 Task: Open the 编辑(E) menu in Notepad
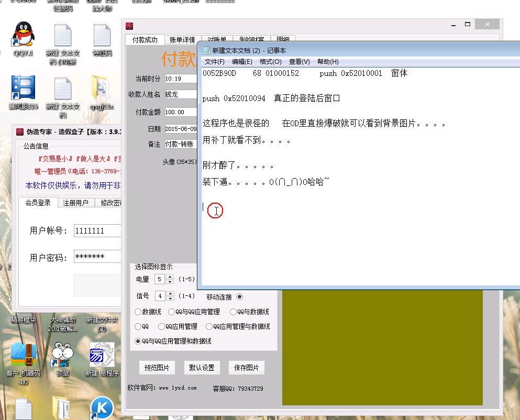(242, 62)
